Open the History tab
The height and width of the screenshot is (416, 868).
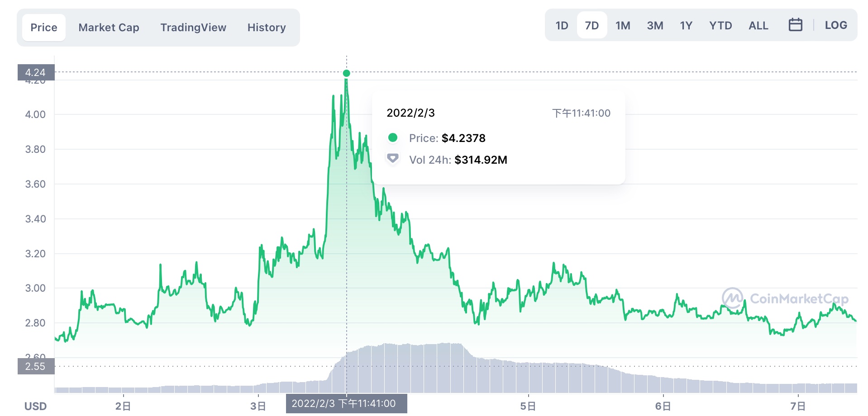pyautogui.click(x=267, y=28)
